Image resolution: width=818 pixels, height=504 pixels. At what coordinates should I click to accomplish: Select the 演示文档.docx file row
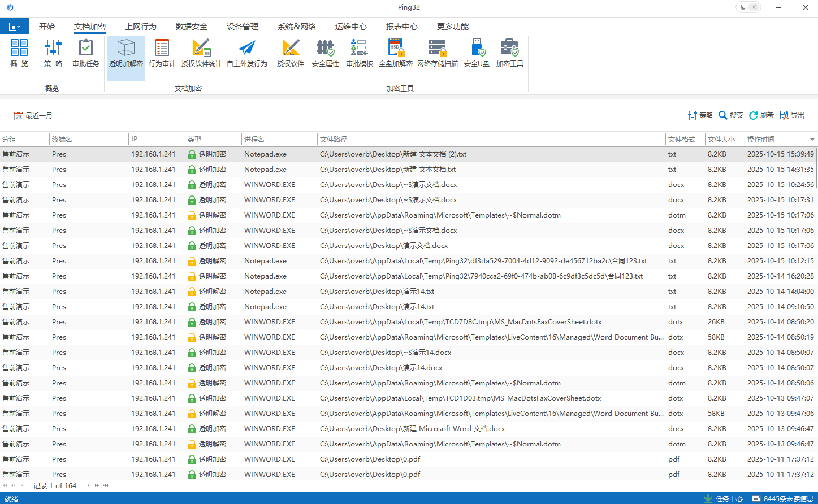point(384,246)
